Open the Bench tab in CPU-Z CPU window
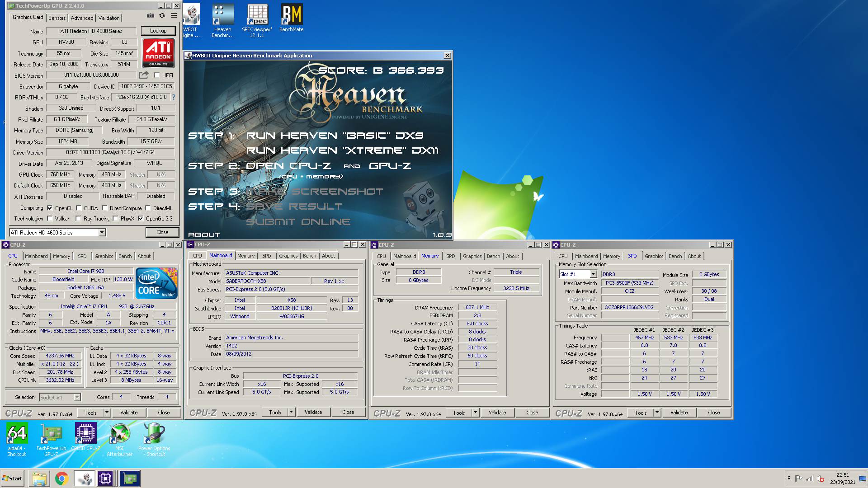This screenshot has height=488, width=868. tap(125, 256)
